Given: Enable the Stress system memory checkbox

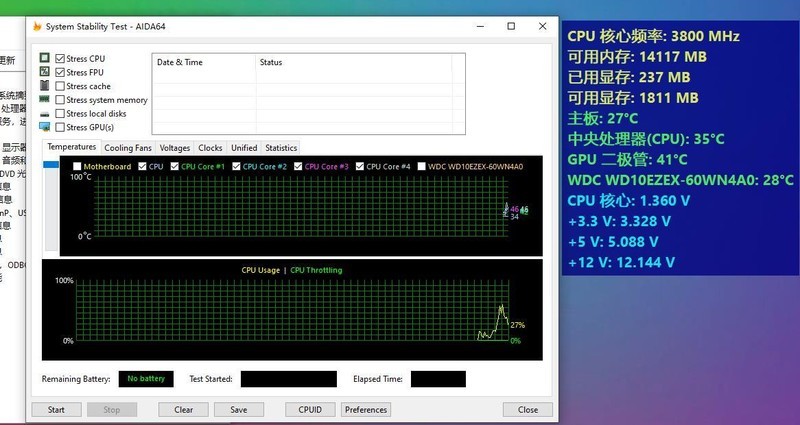Looking at the screenshot, I should coord(60,100).
